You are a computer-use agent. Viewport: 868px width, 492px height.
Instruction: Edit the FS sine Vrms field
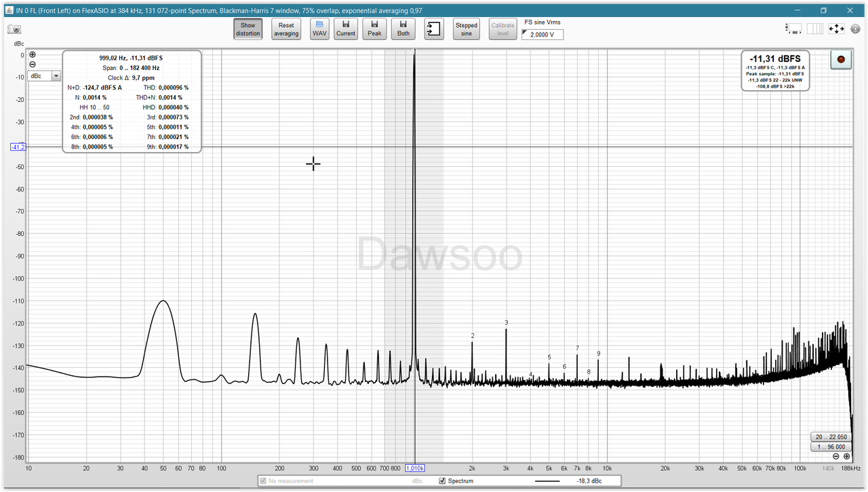[542, 35]
